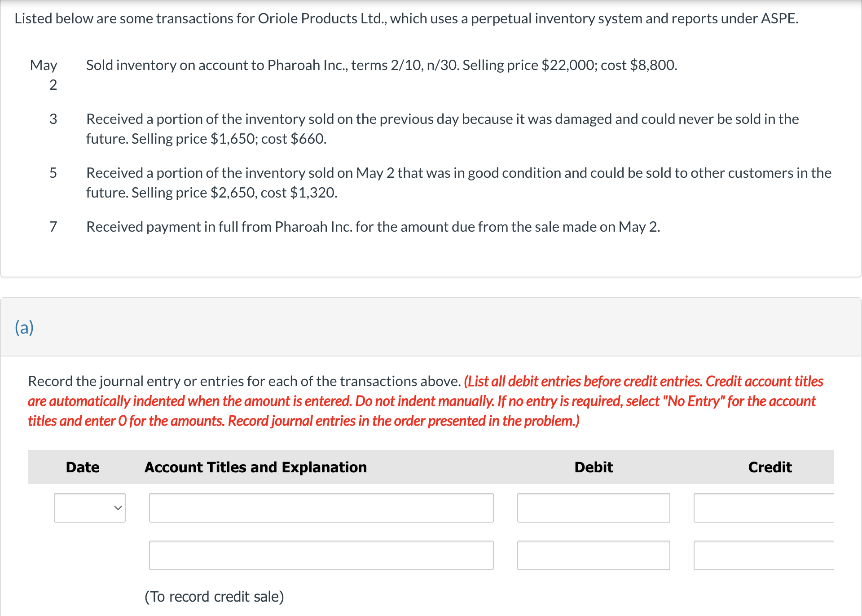Open the Date dropdown for the first entry
862x616 pixels.
tap(89, 507)
